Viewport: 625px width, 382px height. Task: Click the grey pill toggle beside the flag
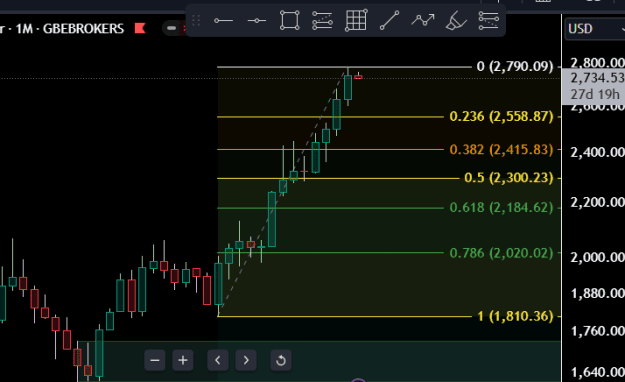tap(171, 28)
